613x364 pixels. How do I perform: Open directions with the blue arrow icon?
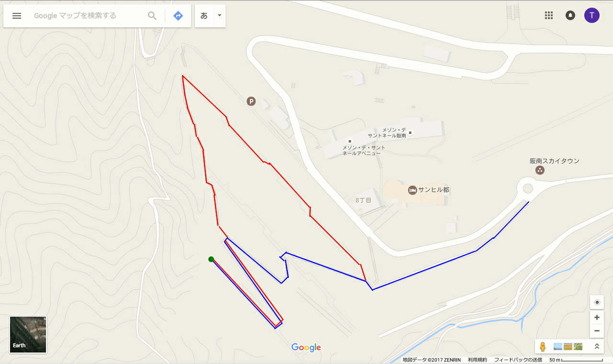(178, 16)
